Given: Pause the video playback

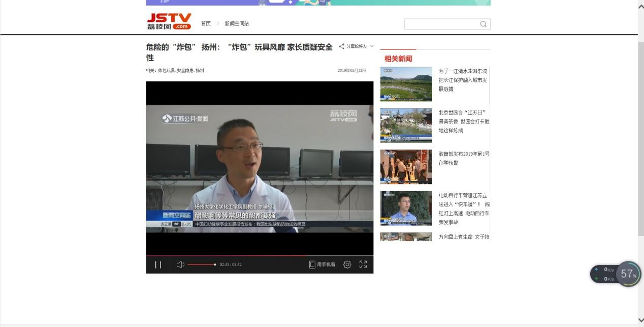Looking at the screenshot, I should [158, 264].
